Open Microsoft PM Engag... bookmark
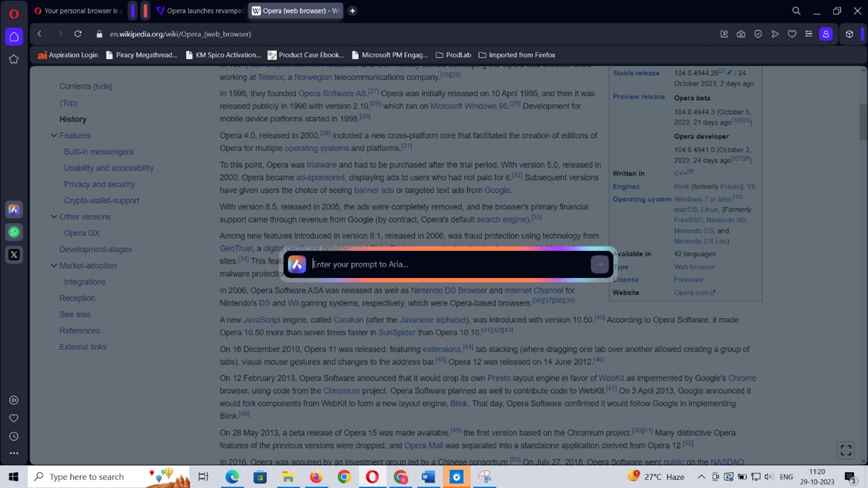Viewport: 868px width, 488px height. (390, 55)
